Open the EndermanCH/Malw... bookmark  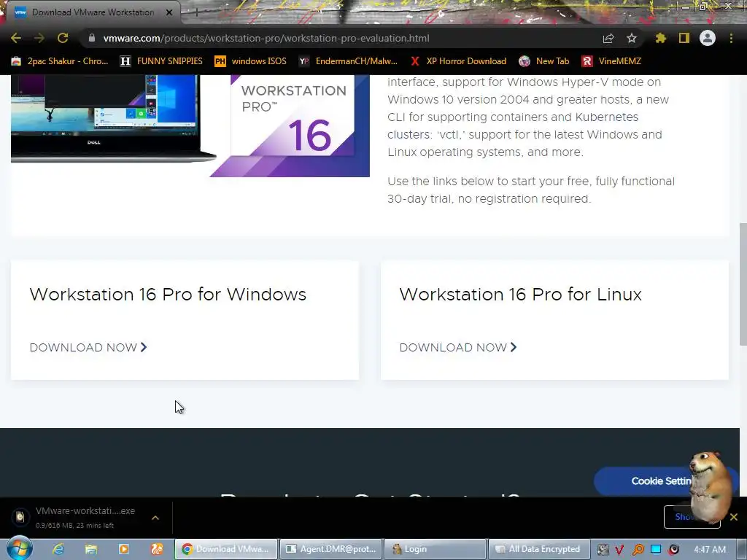pyautogui.click(x=348, y=61)
